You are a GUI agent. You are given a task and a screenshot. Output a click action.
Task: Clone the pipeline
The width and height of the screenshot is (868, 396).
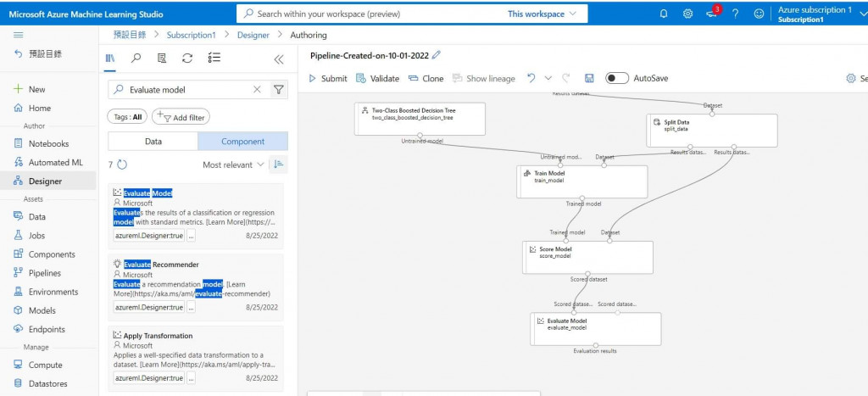tap(426, 79)
